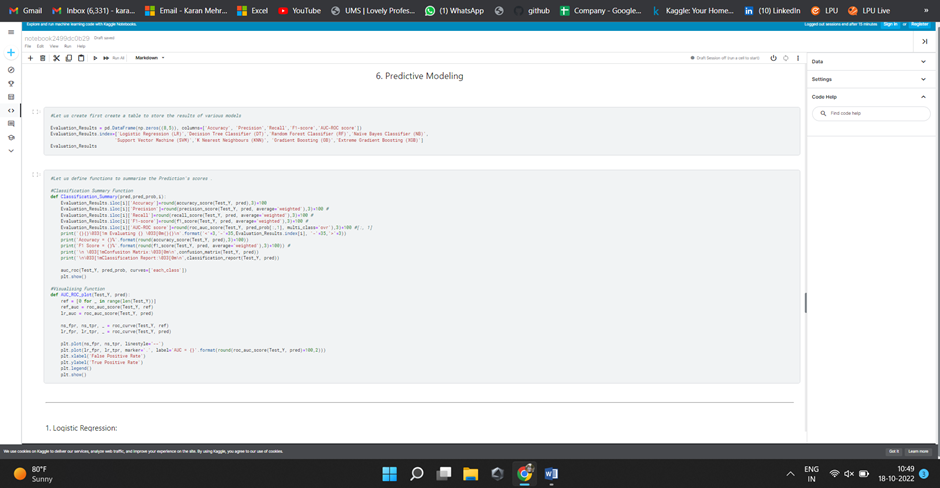Click the Register button
The width and height of the screenshot is (940, 488).
tap(920, 25)
